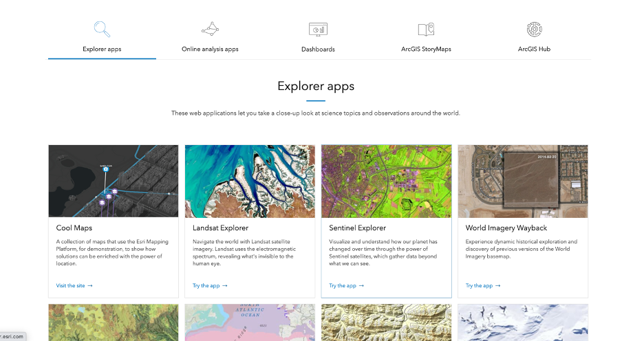Follow the Visit the site link
Screen dimensions: 644x341
pos(74,285)
